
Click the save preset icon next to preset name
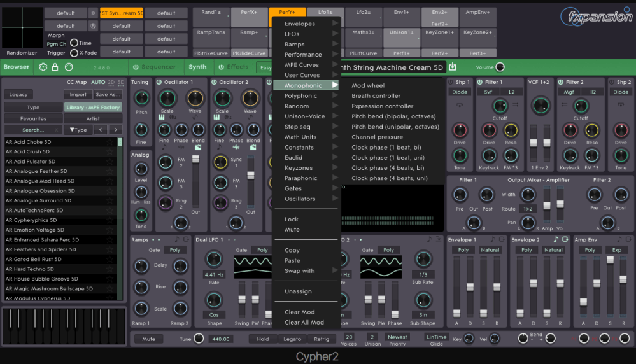pyautogui.click(x=453, y=67)
